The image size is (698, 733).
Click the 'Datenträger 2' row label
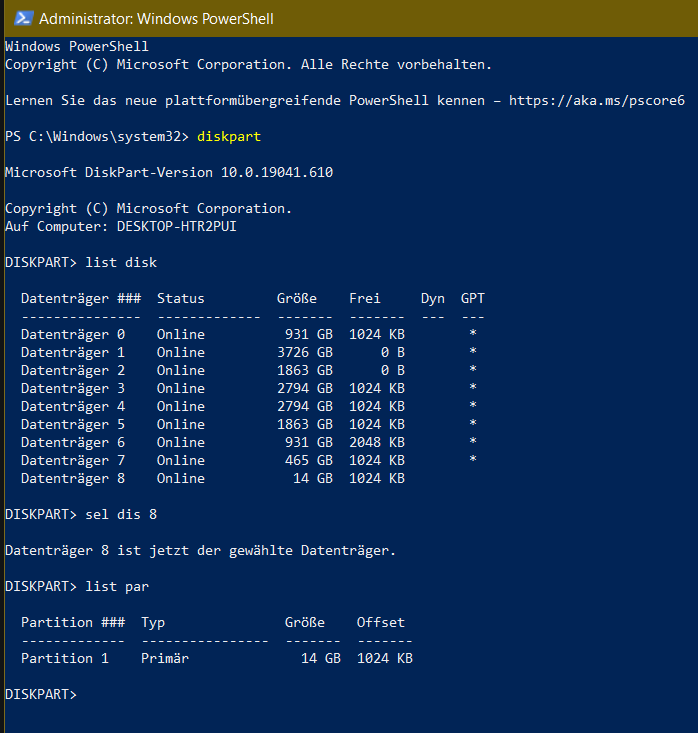tap(73, 370)
